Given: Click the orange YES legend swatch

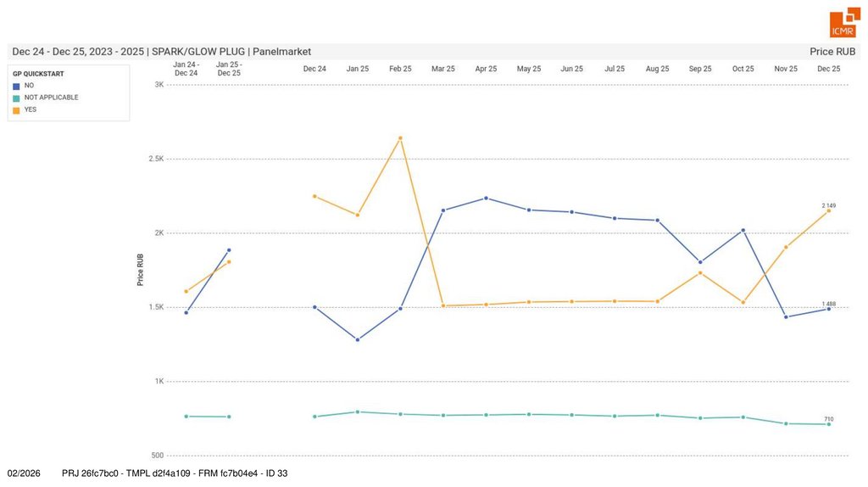Looking at the screenshot, I should tap(16, 109).
